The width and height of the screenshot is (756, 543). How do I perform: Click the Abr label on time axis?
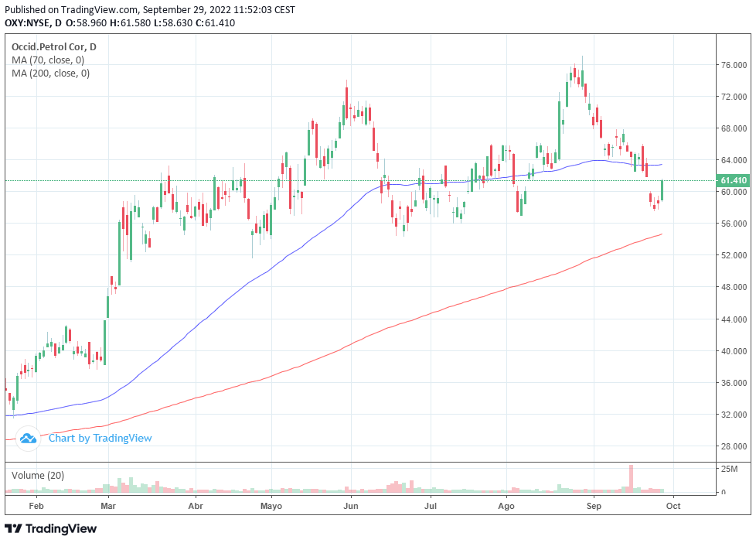click(x=196, y=506)
